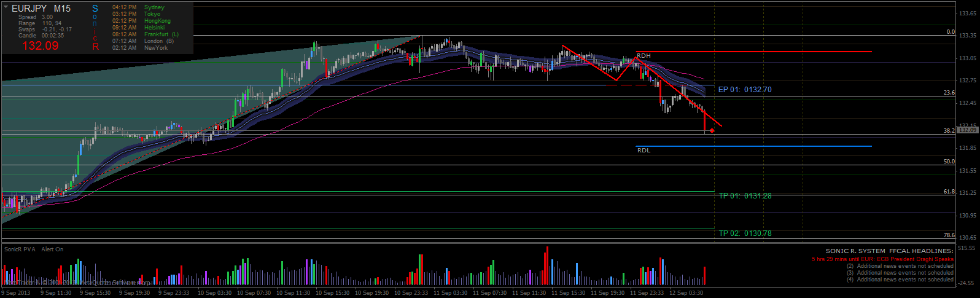Select the RDH label marker
Image resolution: width=980 pixels, height=298 pixels.
tap(644, 56)
